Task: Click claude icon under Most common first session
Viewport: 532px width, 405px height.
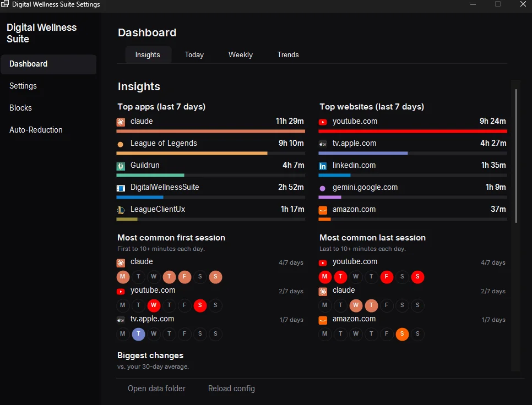Action: point(121,262)
